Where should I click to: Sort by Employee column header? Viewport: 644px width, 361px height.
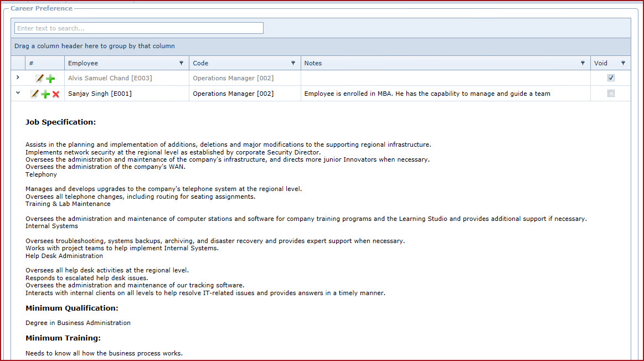tap(83, 63)
